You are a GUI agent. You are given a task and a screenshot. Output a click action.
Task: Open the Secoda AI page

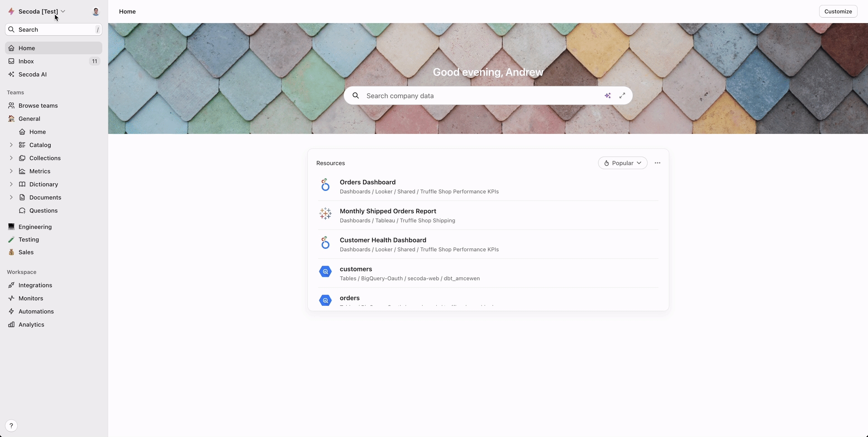pyautogui.click(x=33, y=74)
